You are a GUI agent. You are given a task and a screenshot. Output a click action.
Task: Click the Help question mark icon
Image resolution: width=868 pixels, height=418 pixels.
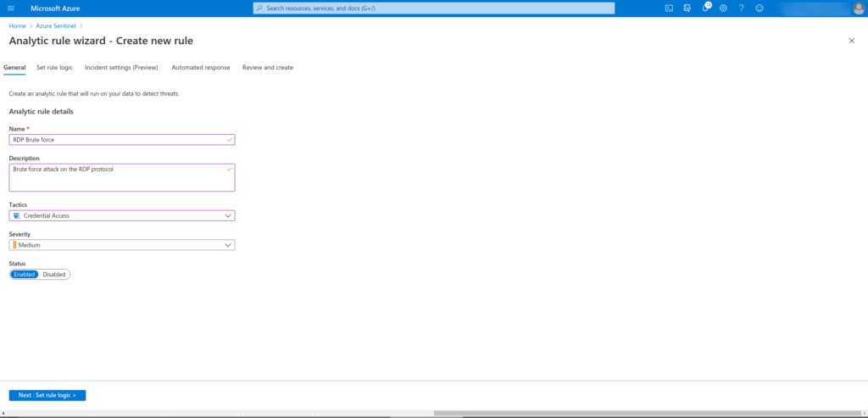coord(741,8)
